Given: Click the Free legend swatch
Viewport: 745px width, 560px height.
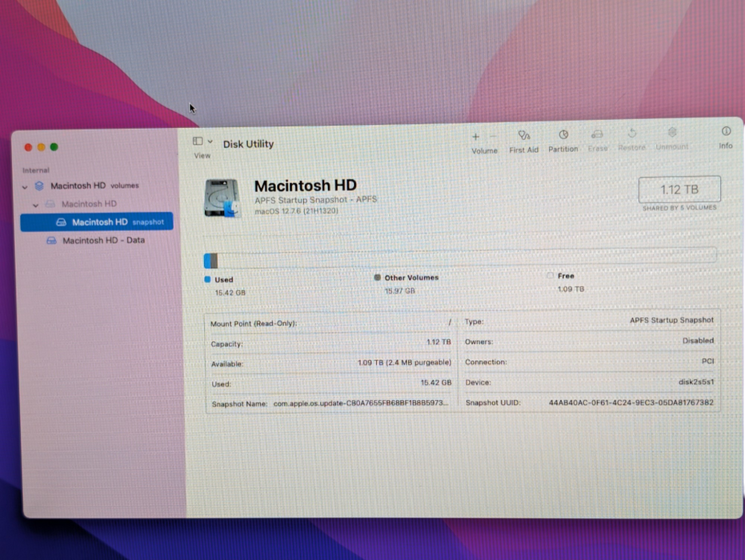Looking at the screenshot, I should 551,275.
